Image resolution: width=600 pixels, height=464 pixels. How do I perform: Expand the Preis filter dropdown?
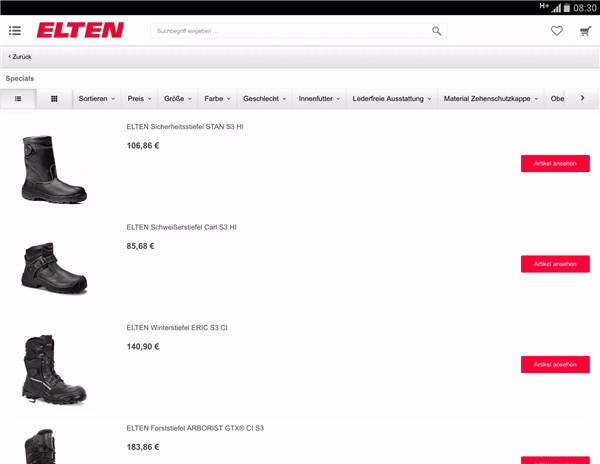click(139, 99)
